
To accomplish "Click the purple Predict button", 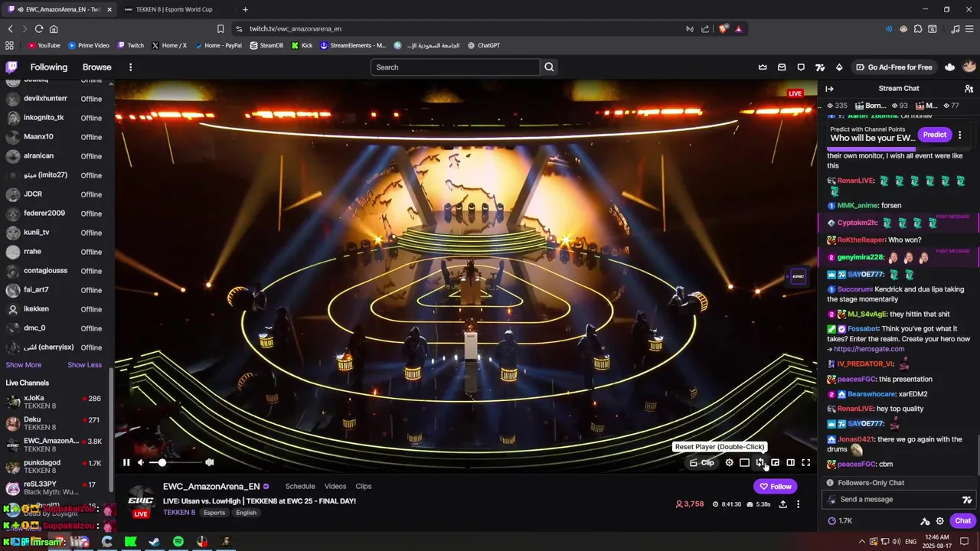I will click(x=934, y=135).
